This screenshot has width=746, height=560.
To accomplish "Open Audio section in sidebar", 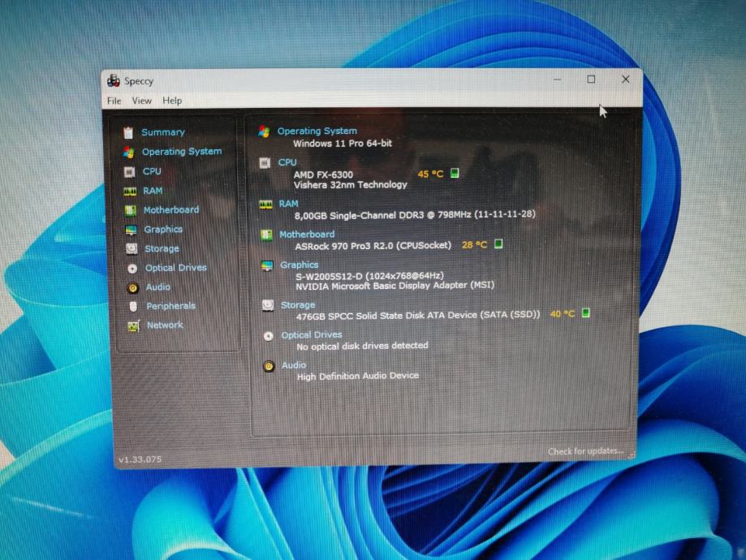I will (x=158, y=287).
